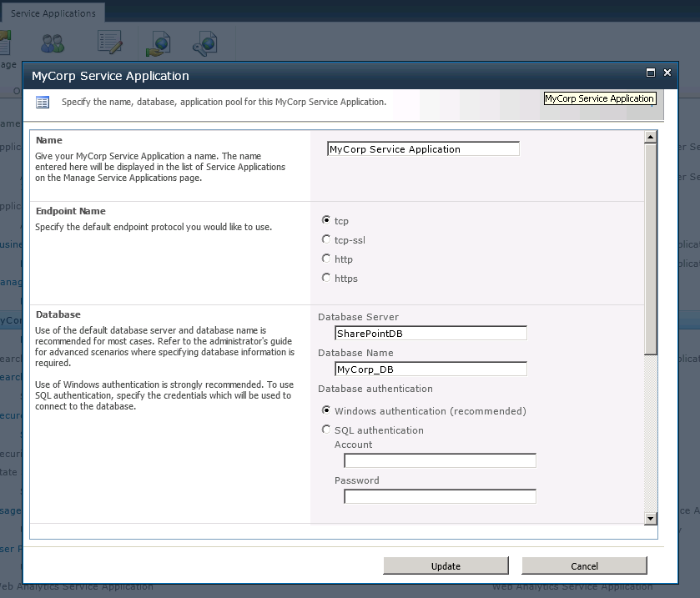
Task: Pick the https endpoint radio button
Action: 326,279
